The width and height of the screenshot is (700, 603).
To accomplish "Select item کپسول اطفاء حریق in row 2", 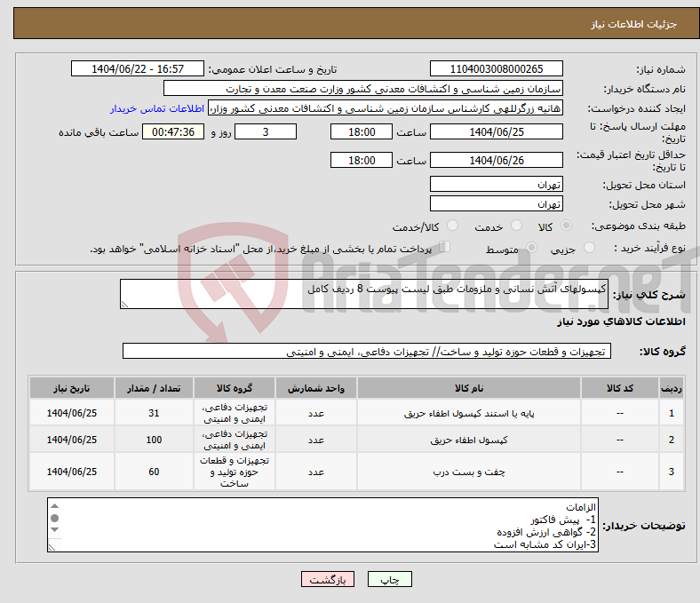I will click(469, 440).
